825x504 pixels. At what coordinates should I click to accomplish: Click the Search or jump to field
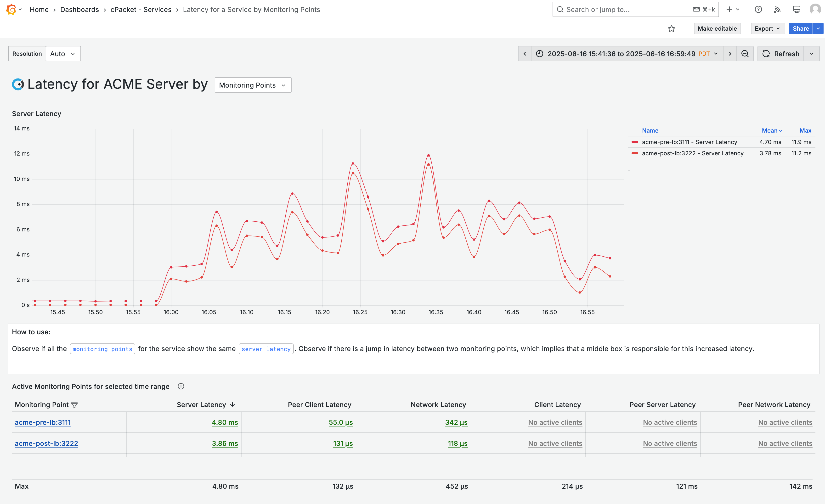(635, 9)
